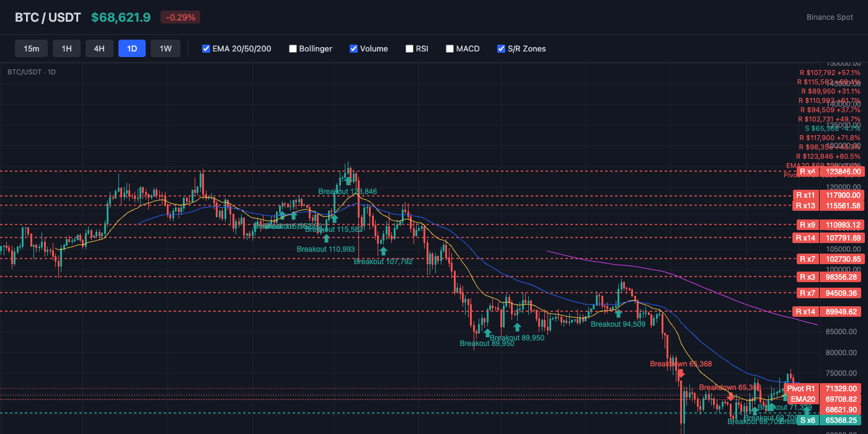Click the red Breakdown 65,368 marker
Screen dimensions: 868x434
[x=680, y=374]
